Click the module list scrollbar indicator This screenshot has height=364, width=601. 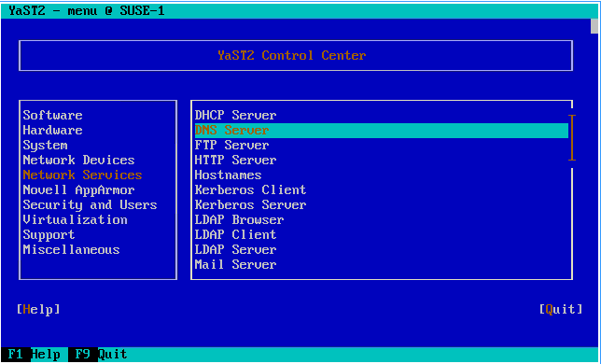coord(572,137)
